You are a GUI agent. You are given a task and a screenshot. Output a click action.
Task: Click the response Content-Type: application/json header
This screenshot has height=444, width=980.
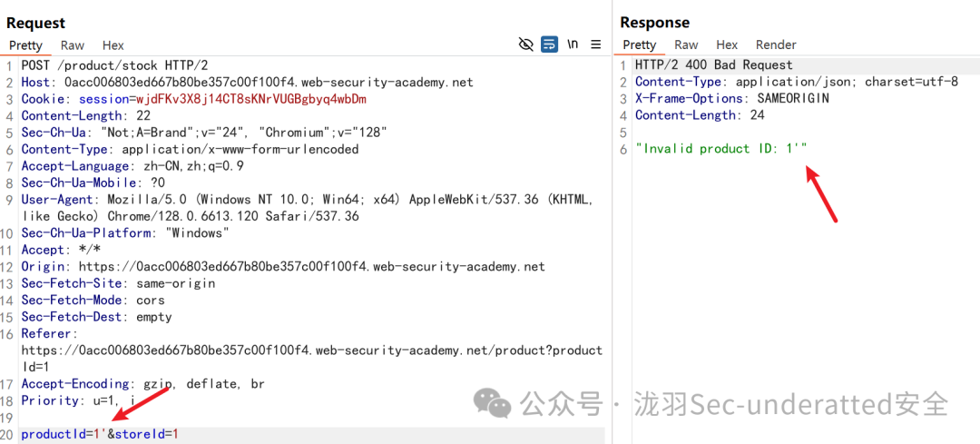(797, 82)
